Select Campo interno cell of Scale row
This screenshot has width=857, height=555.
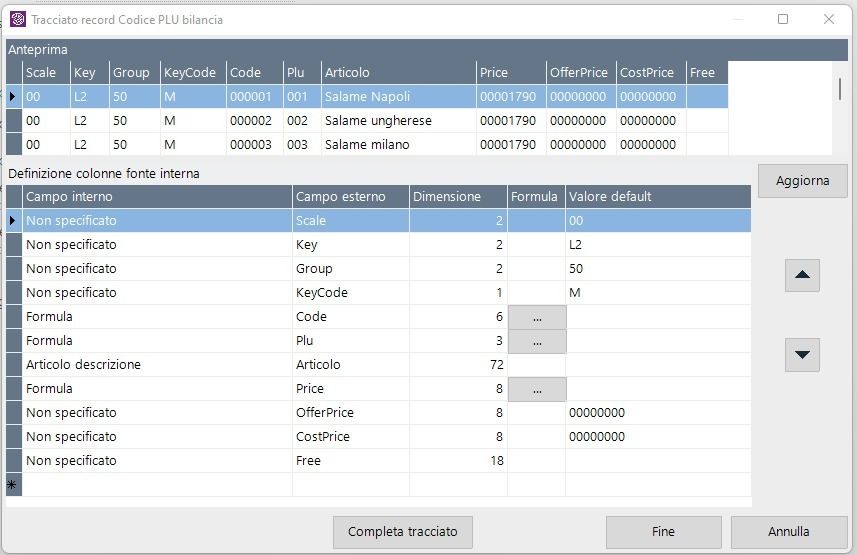pos(157,221)
